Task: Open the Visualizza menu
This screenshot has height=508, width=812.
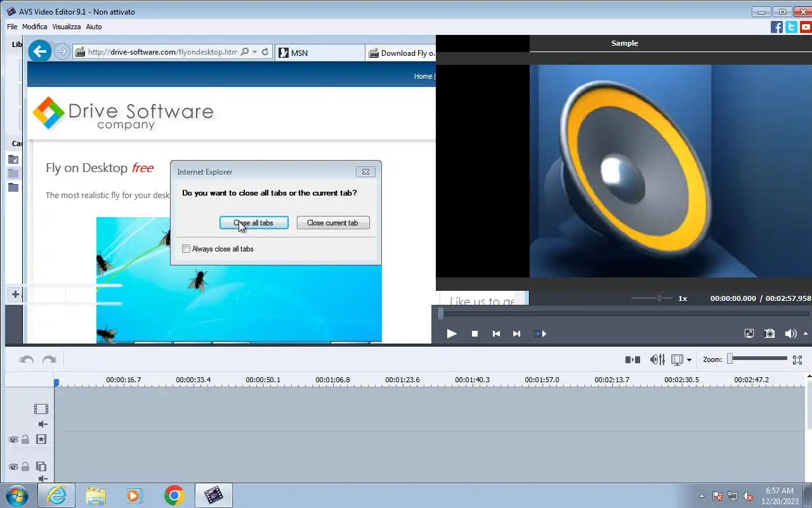Action: point(67,27)
